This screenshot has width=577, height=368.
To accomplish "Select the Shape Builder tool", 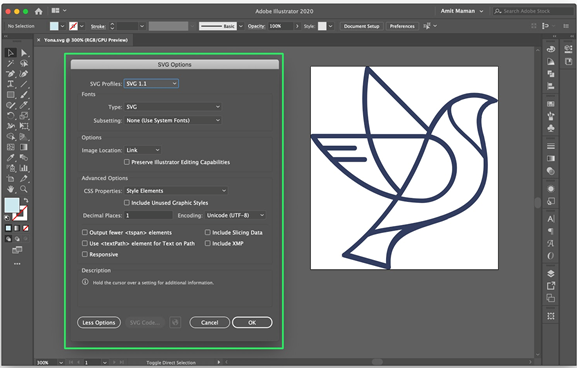I will pos(11,137).
